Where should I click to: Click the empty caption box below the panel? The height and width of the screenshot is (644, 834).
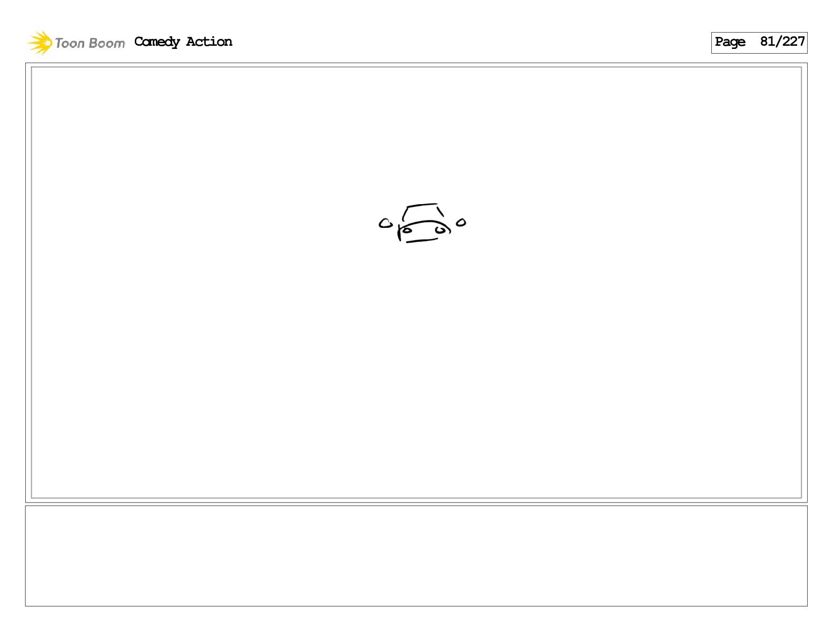pos(416,556)
